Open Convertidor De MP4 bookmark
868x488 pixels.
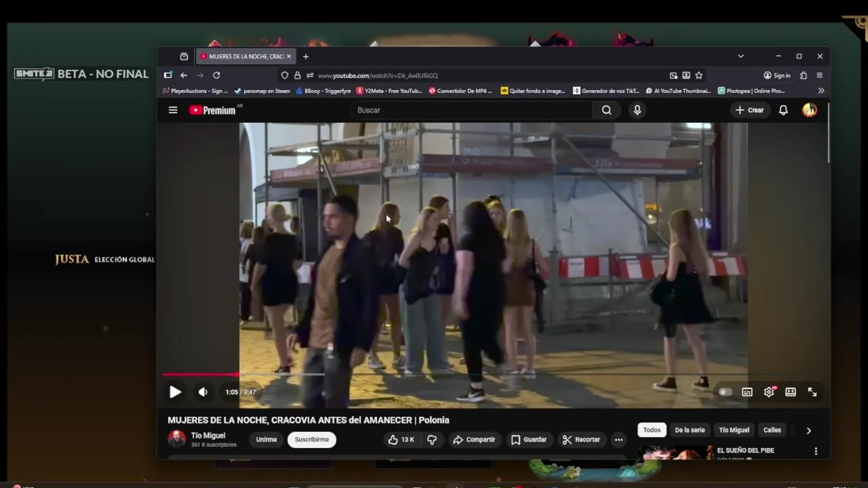(x=460, y=91)
